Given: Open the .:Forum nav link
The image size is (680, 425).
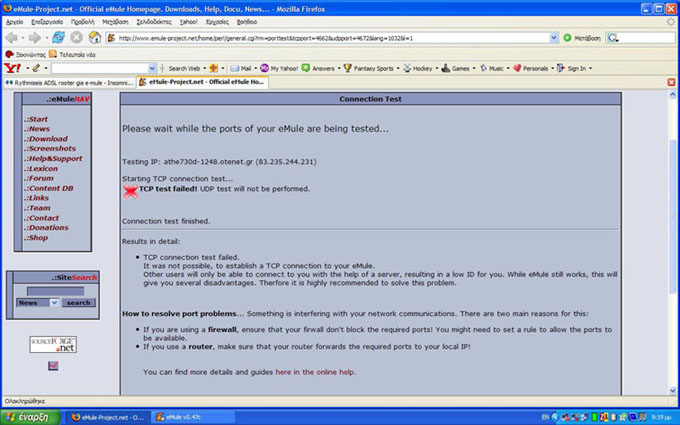Looking at the screenshot, I should (39, 178).
